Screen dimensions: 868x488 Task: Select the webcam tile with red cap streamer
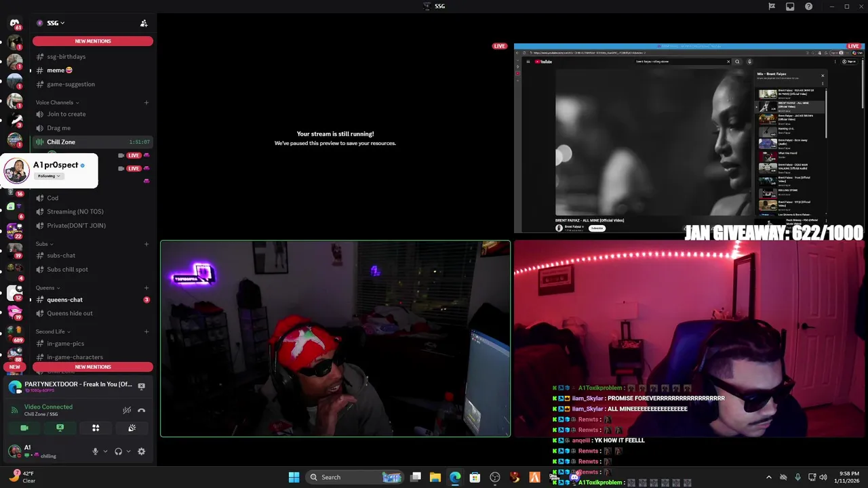tap(336, 339)
